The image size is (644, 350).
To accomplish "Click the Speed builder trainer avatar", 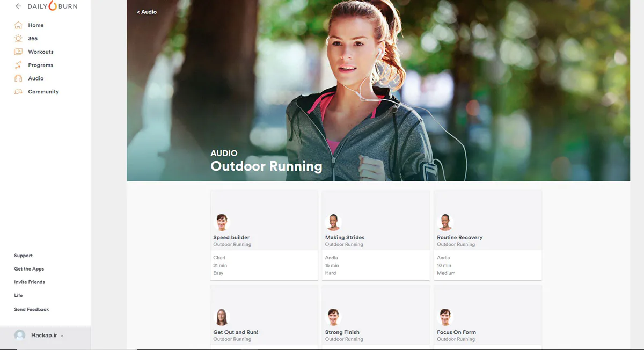I will pyautogui.click(x=222, y=222).
